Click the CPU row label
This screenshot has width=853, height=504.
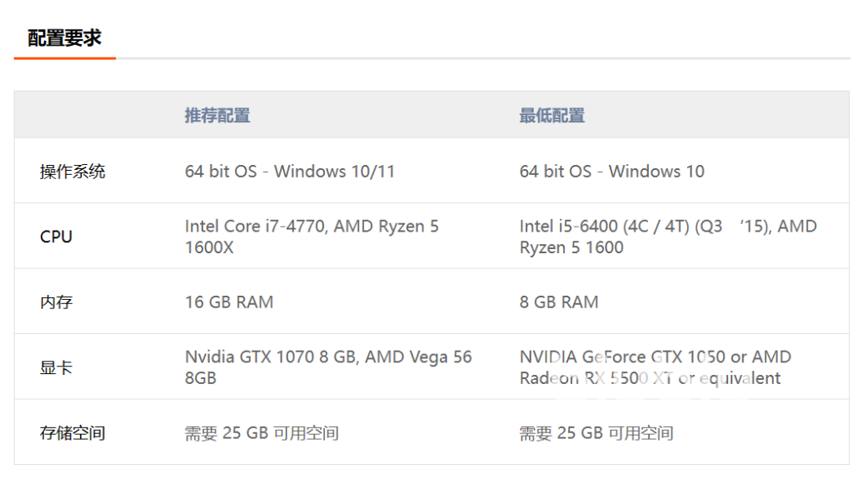pyautogui.click(x=56, y=237)
